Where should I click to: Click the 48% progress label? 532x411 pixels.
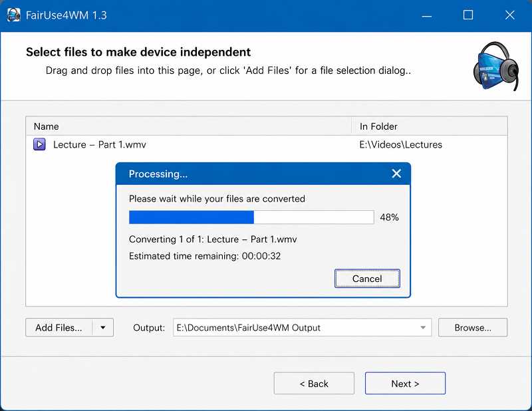389,217
